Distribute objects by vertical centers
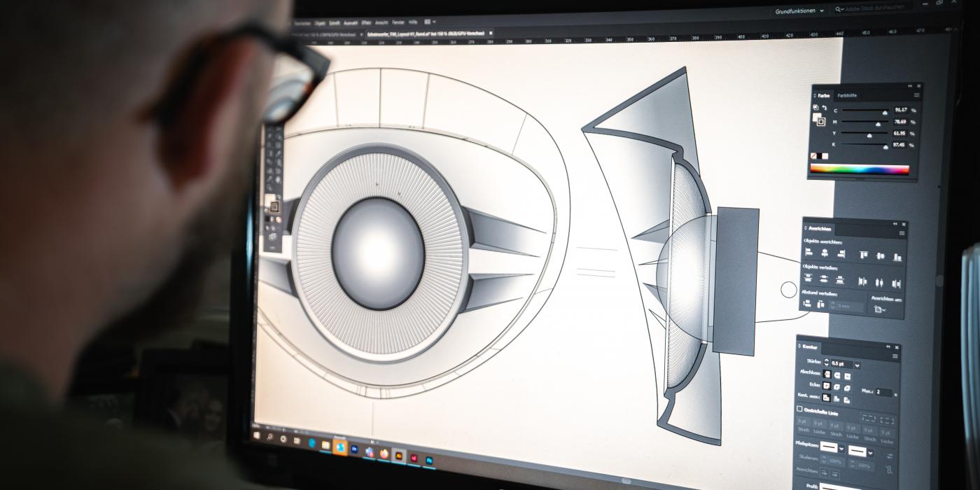980x490 pixels. tap(824, 279)
